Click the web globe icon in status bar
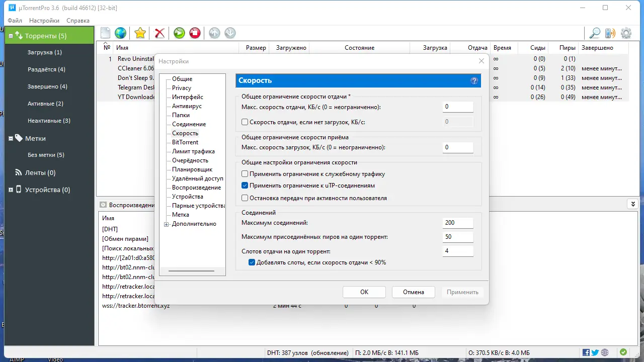This screenshot has height=362, width=644. [x=605, y=352]
